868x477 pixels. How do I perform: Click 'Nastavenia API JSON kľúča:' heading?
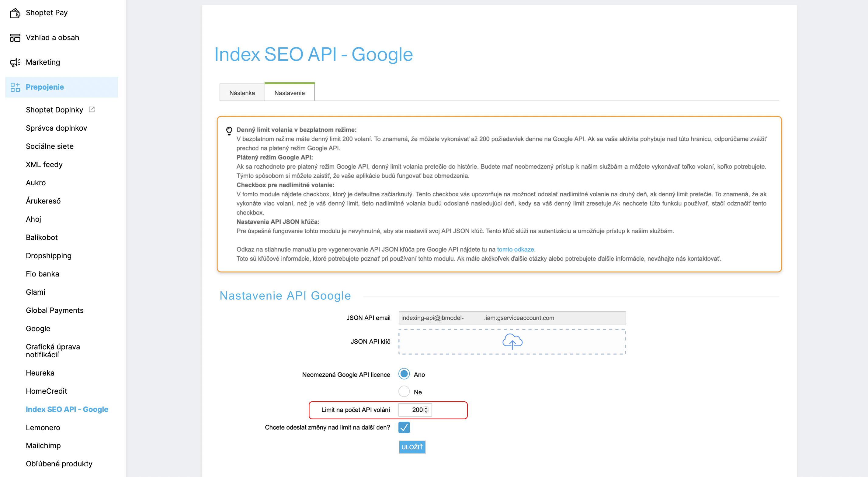tap(278, 222)
